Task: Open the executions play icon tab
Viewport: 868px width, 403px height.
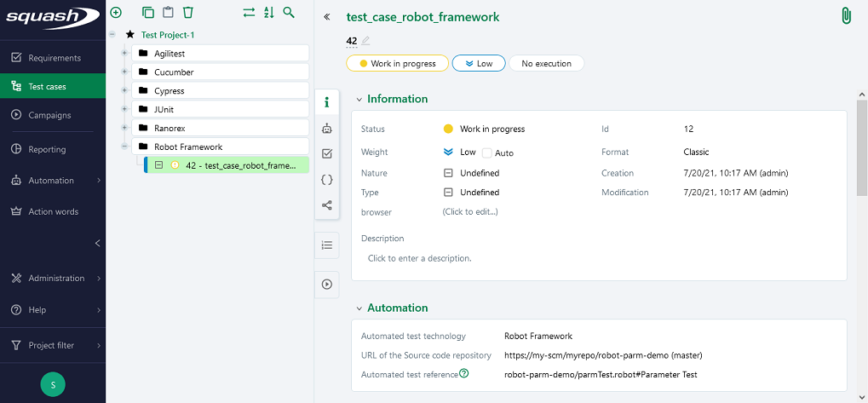Action: coord(327,285)
